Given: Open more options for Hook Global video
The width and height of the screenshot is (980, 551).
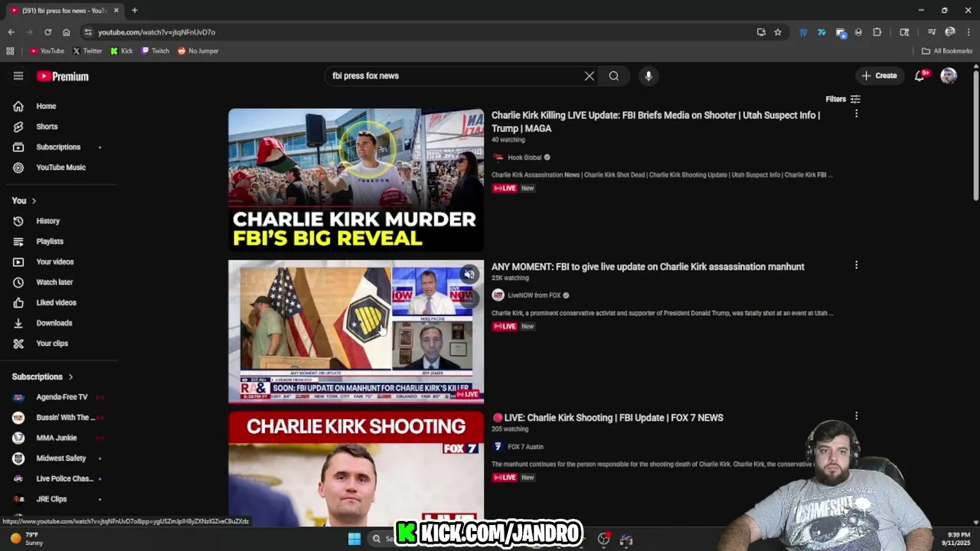Looking at the screenshot, I should pos(856,113).
